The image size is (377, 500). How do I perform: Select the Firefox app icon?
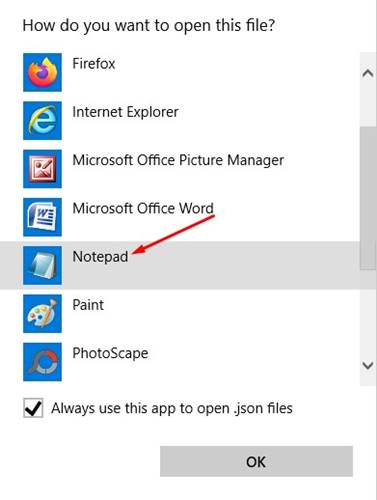point(42,72)
